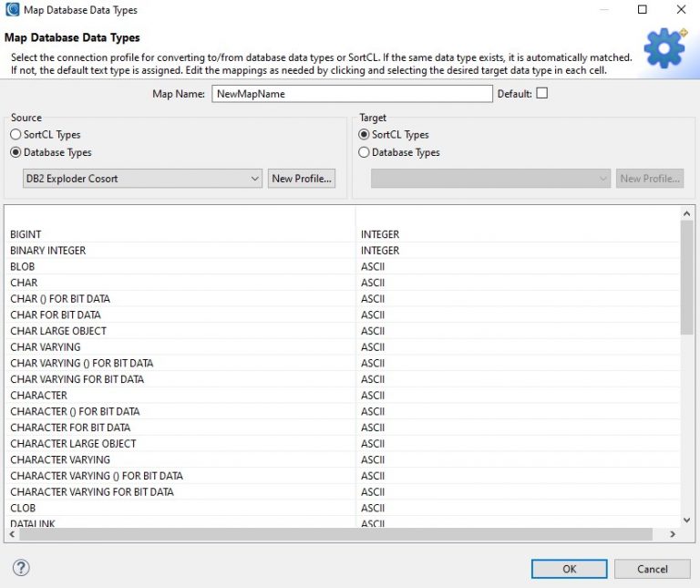The image size is (700, 588).
Task: Click the table scroll-down arrow
Action: pos(687,520)
